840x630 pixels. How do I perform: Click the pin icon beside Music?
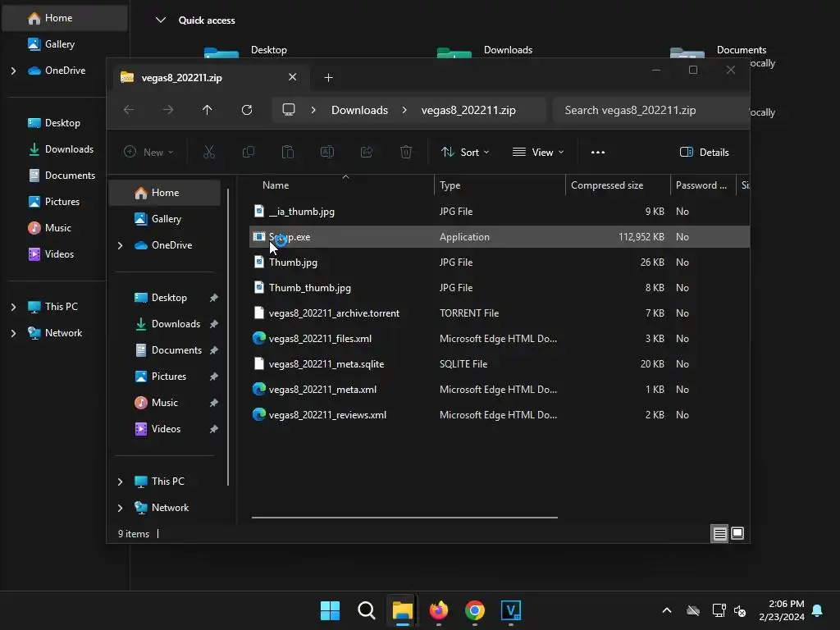(x=214, y=403)
